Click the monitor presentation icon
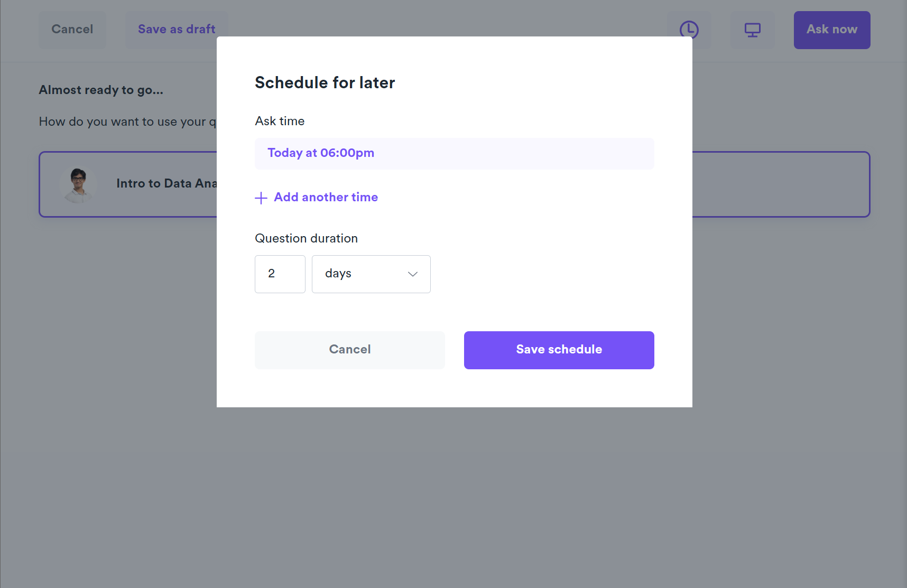This screenshot has height=588, width=907. (752, 30)
